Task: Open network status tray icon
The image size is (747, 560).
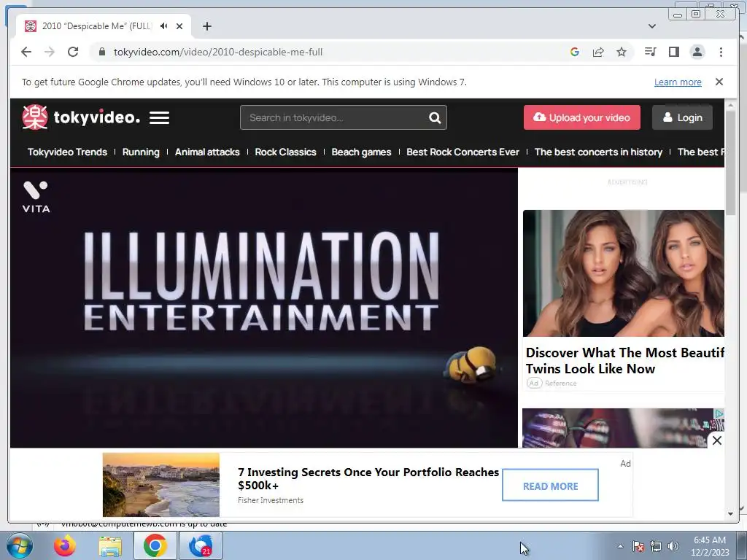Action: (x=656, y=546)
